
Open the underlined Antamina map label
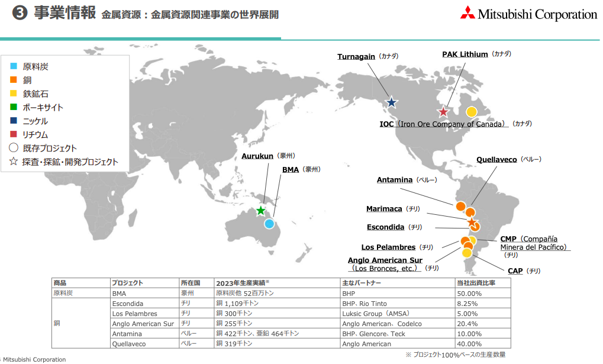pos(395,180)
